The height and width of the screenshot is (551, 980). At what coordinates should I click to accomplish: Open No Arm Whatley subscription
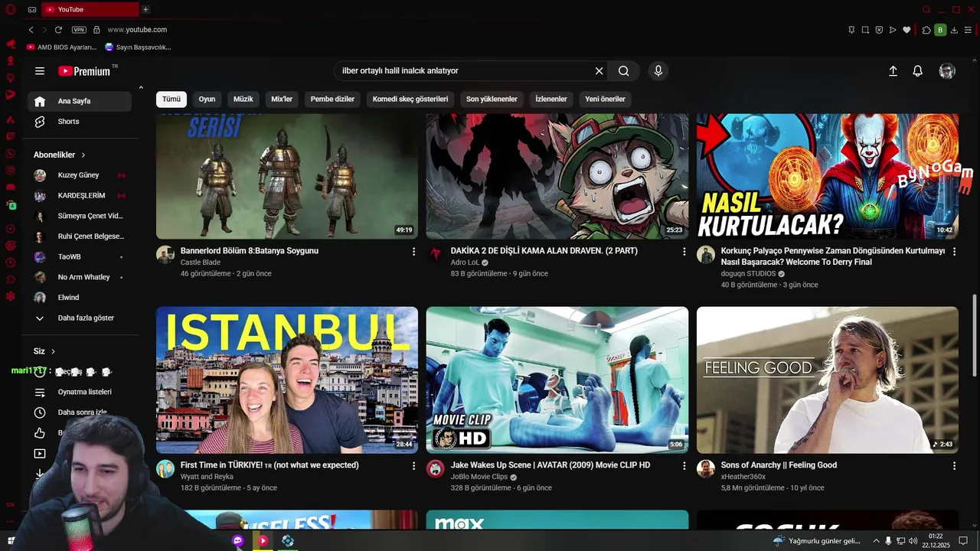click(80, 277)
